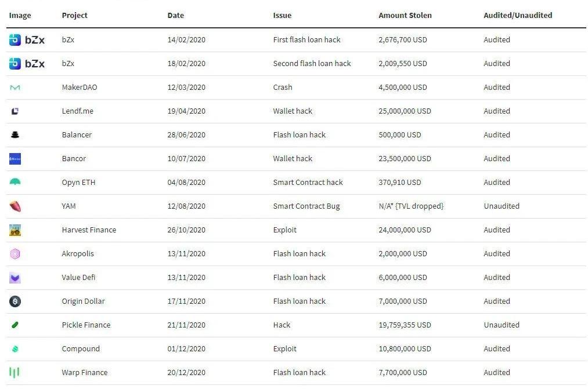Click the Compound logo icon

[x=15, y=349]
